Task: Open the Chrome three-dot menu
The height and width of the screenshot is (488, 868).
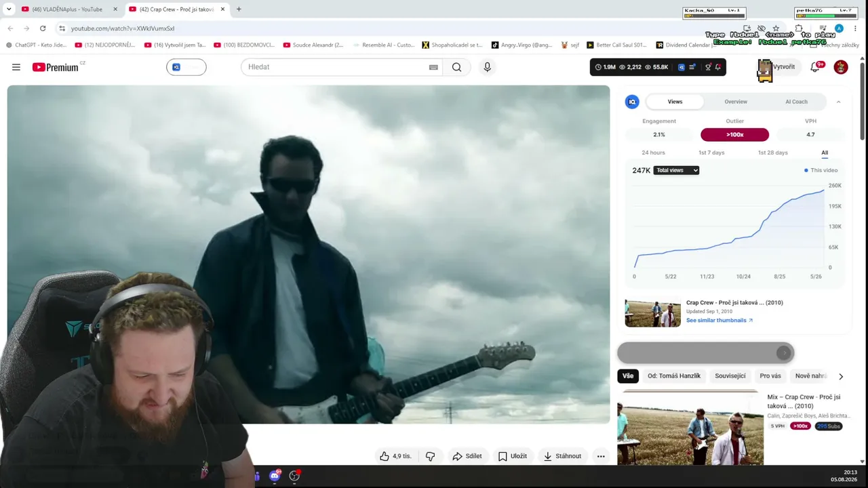Action: (x=855, y=28)
